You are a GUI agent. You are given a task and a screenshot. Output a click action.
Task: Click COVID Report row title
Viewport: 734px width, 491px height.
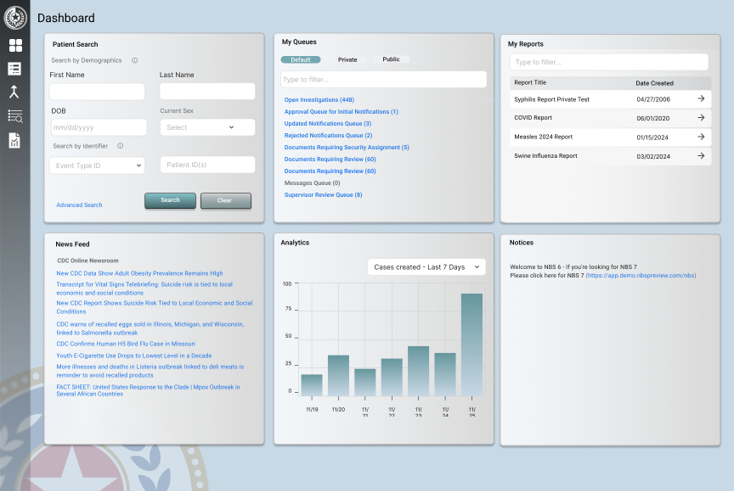point(533,117)
